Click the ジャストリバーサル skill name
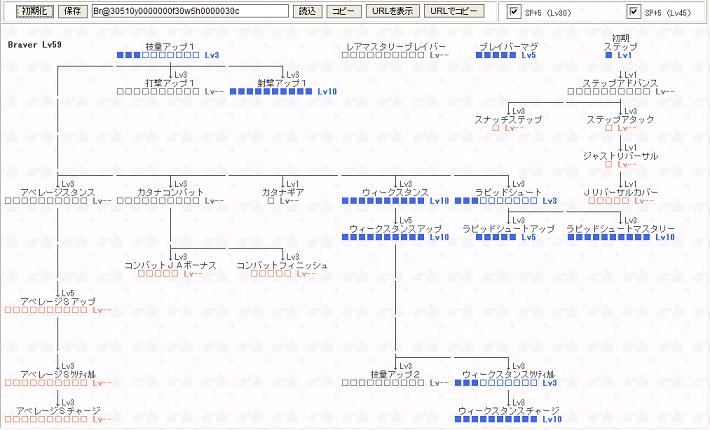 (x=620, y=156)
